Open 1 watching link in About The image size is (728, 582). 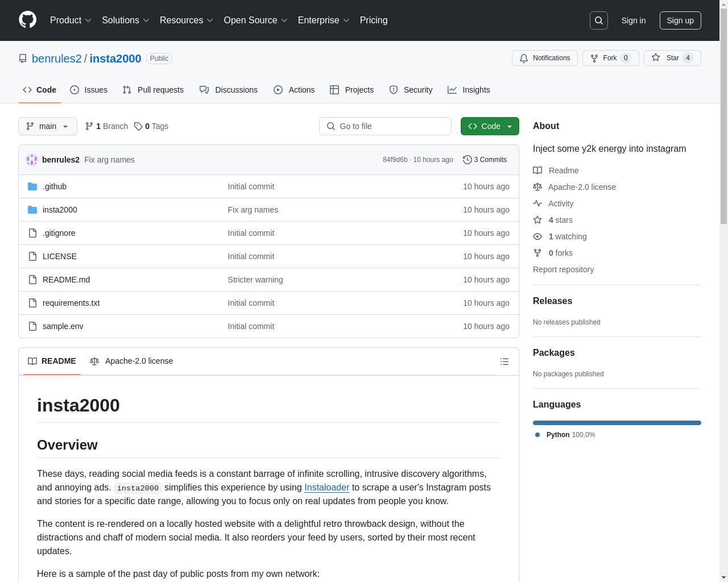pyautogui.click(x=560, y=236)
